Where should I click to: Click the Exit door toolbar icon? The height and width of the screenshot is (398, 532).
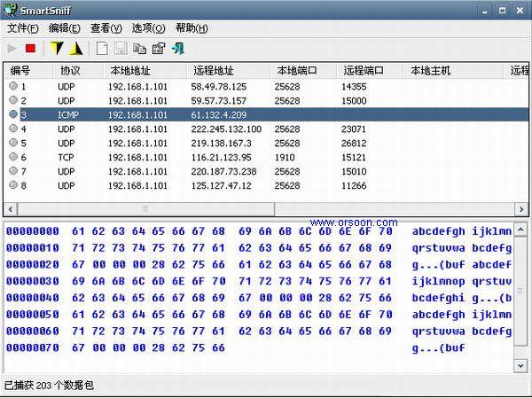coord(178,49)
